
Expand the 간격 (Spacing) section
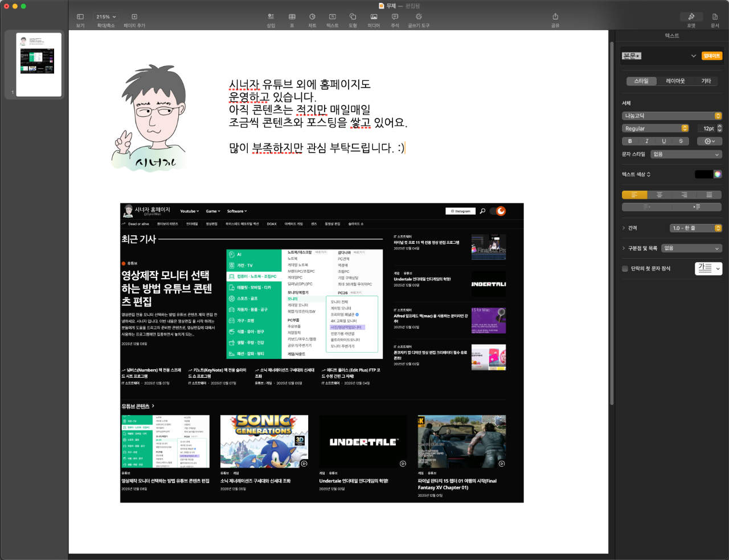click(624, 228)
